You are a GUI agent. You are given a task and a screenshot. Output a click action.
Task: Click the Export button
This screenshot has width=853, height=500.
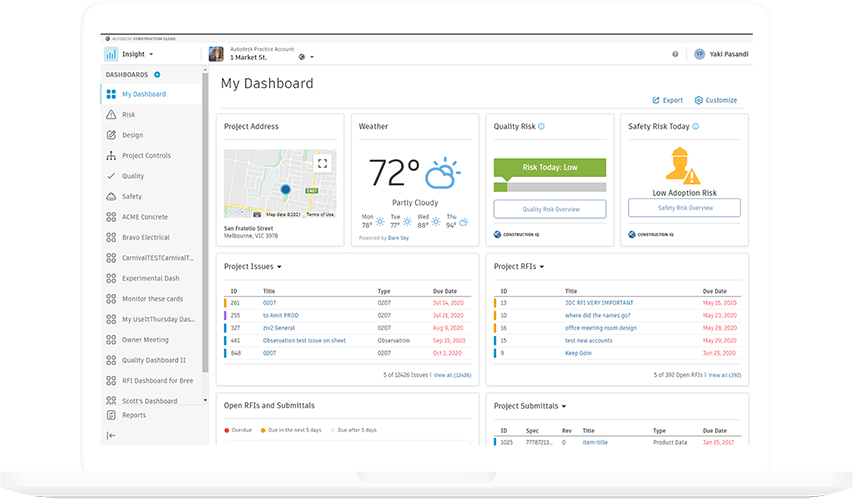click(667, 100)
